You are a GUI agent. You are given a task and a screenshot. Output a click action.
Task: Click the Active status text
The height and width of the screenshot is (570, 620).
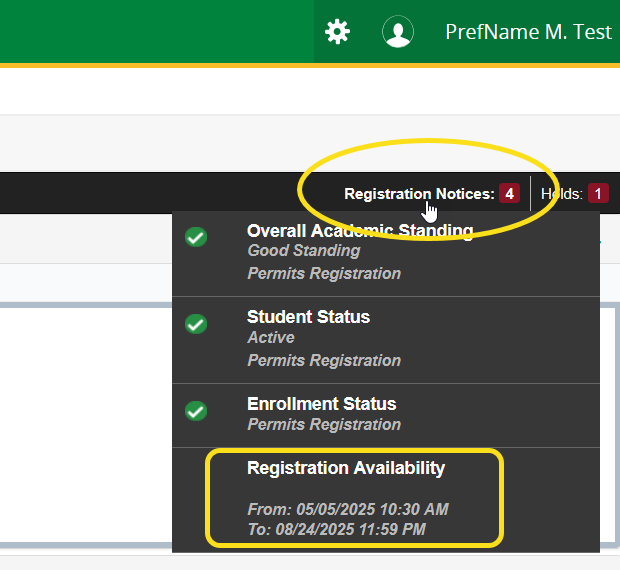point(271,338)
